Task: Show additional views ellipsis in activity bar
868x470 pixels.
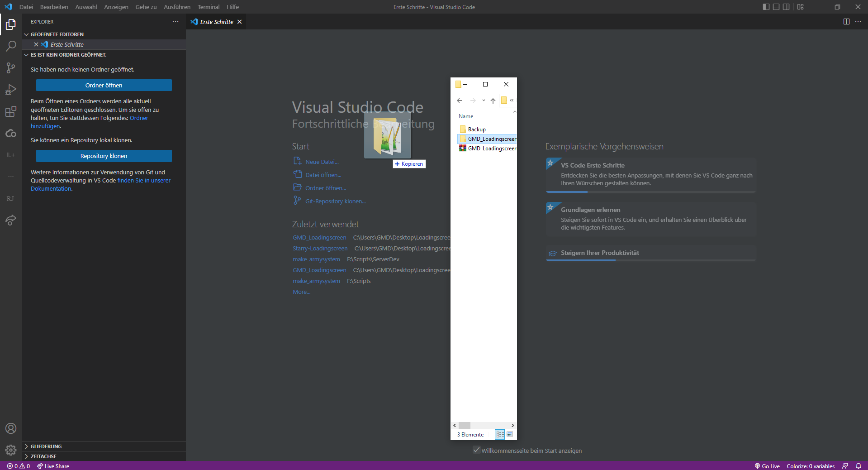Action: tap(11, 177)
